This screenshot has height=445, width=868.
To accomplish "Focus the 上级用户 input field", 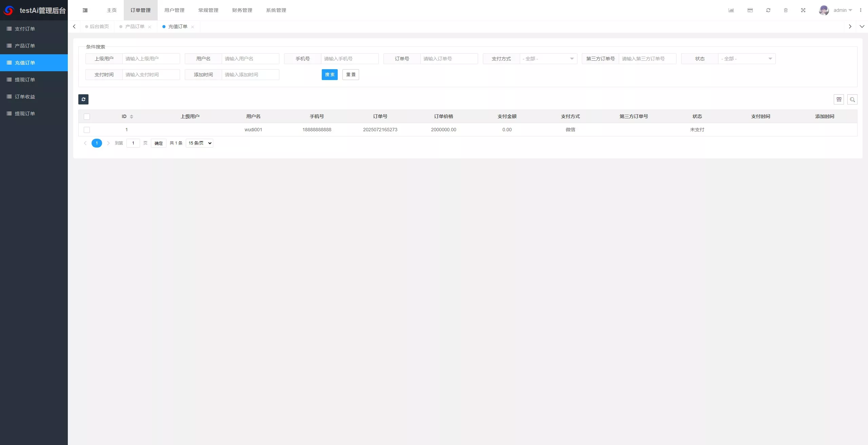I will click(x=151, y=59).
